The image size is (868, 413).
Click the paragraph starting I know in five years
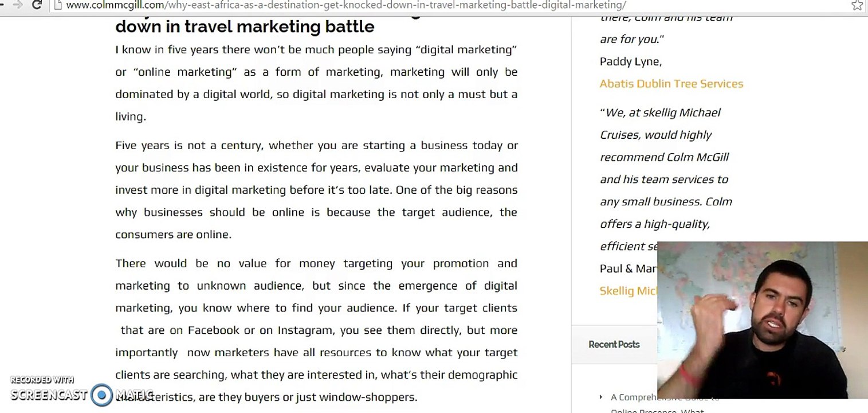[x=316, y=83]
